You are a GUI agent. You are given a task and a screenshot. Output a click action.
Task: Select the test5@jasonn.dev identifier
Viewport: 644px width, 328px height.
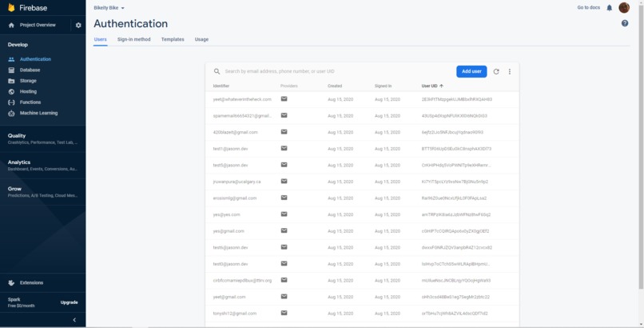(x=230, y=166)
